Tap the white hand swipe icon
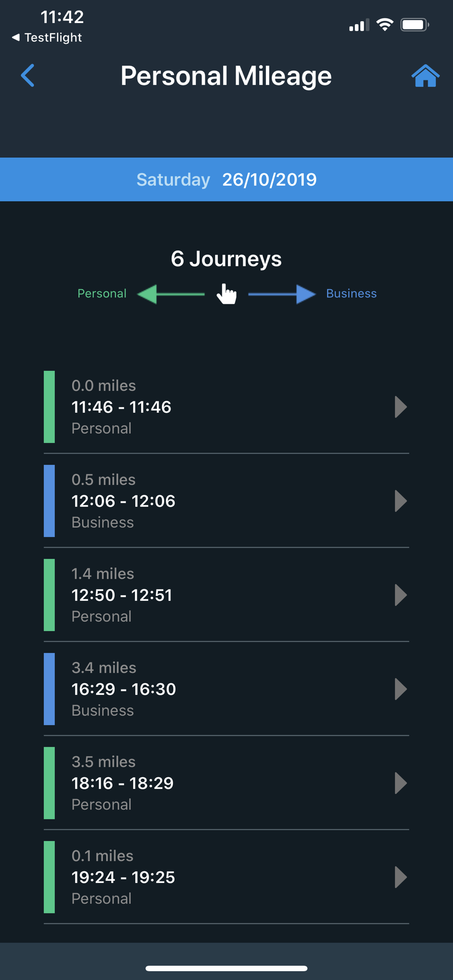This screenshot has height=980, width=453. point(226,294)
